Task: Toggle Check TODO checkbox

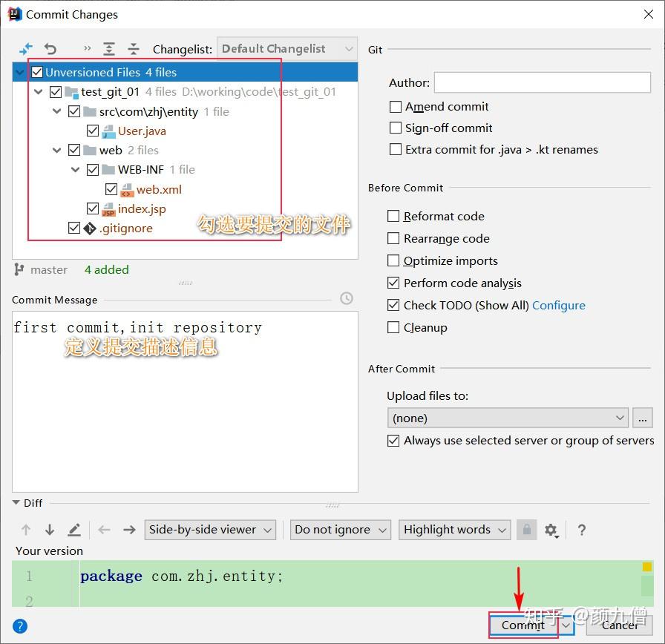Action: (393, 305)
